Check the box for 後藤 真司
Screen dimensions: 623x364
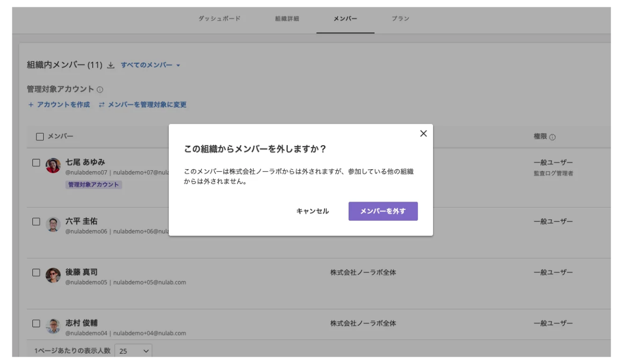pos(36,273)
